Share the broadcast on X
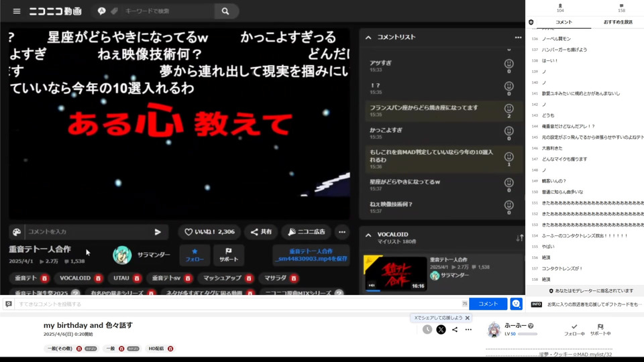 [441, 330]
